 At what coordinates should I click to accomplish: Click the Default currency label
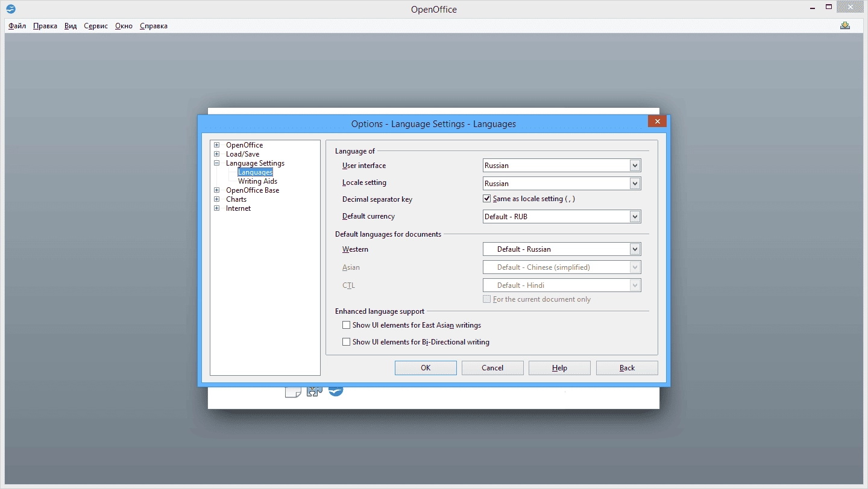pos(368,216)
